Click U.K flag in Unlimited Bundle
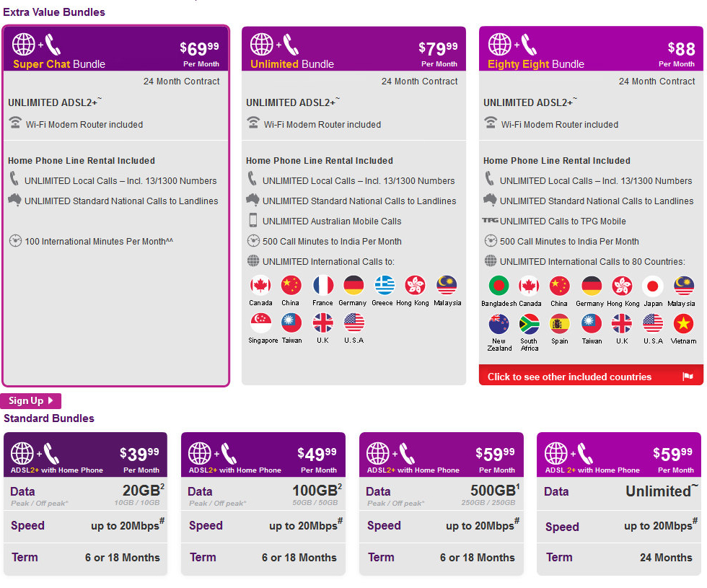Image resolution: width=707 pixels, height=588 pixels. pos(323,323)
